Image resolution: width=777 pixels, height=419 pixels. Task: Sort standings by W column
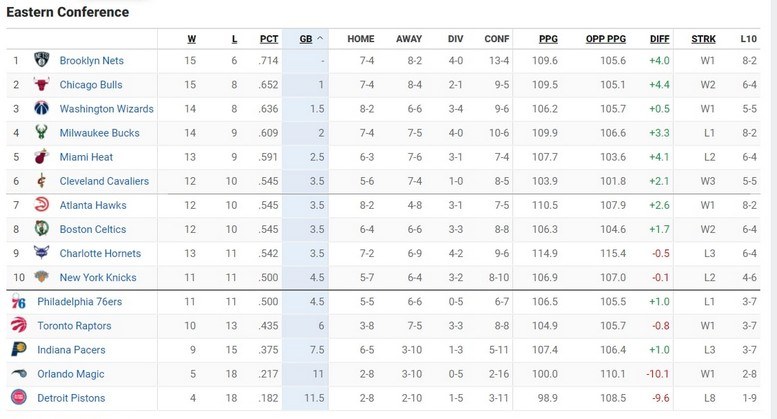click(x=191, y=39)
